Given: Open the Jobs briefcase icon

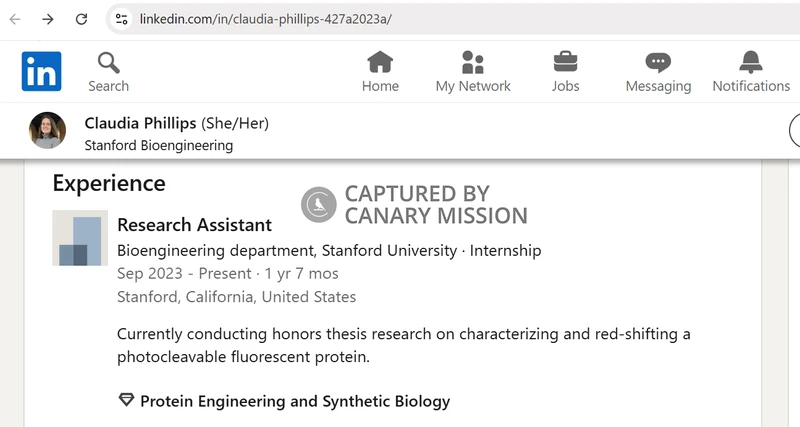Looking at the screenshot, I should coord(565,62).
